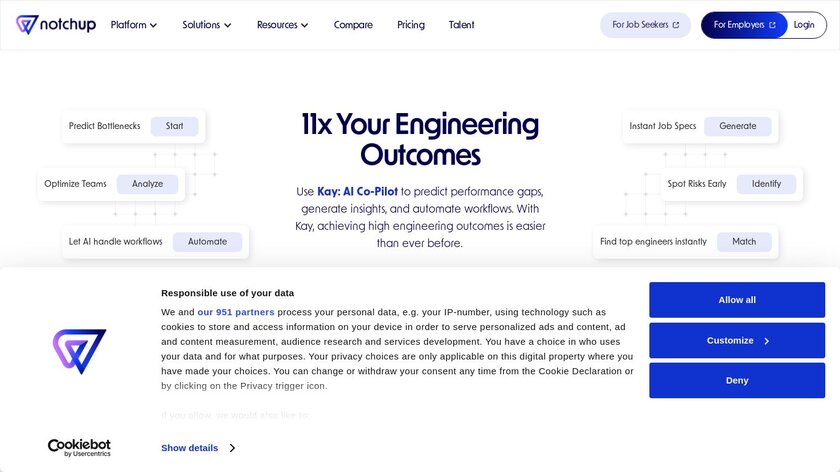Expand the Resources dropdown menu
This screenshot has width=840, height=472.
click(282, 25)
